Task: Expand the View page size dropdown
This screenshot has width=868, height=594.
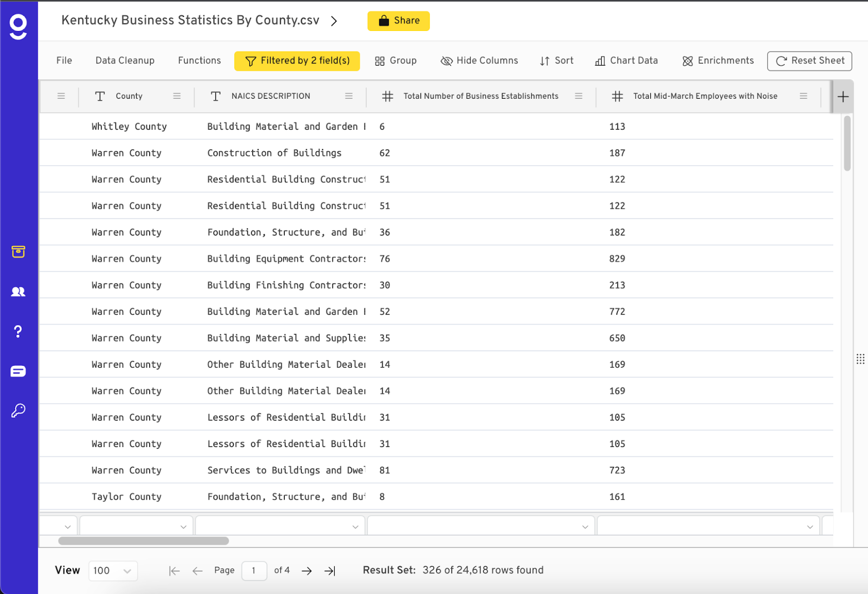Action: click(x=112, y=570)
